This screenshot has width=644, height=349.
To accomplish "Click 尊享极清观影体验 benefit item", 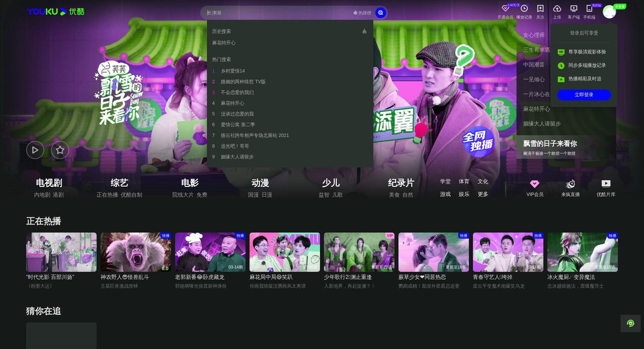I will pos(584,52).
